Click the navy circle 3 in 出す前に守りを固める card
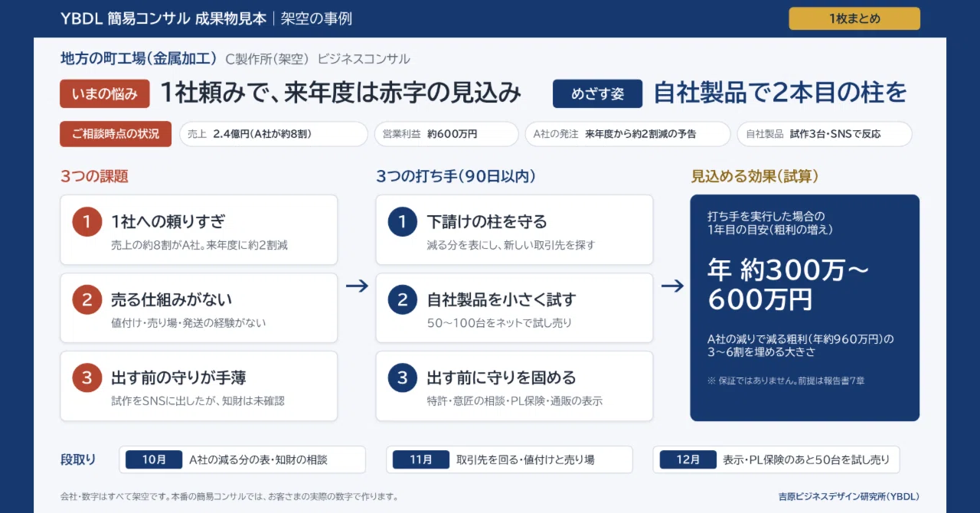Viewport: 980px width, 513px height. pos(403,377)
